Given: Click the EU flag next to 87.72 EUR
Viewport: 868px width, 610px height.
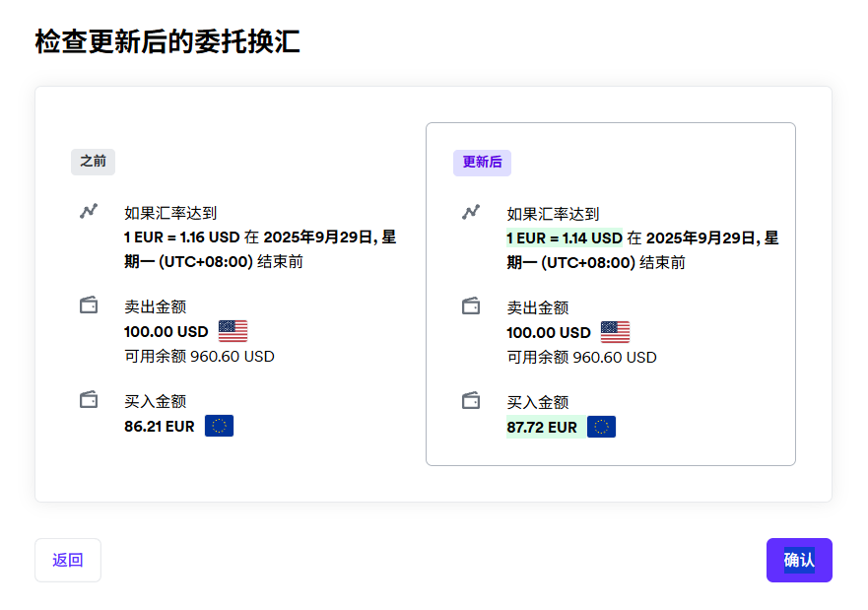Looking at the screenshot, I should [602, 427].
